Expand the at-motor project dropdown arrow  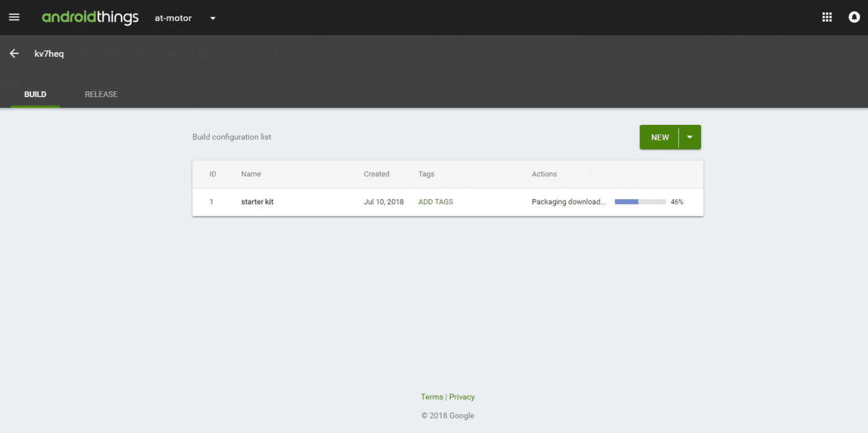(x=212, y=18)
